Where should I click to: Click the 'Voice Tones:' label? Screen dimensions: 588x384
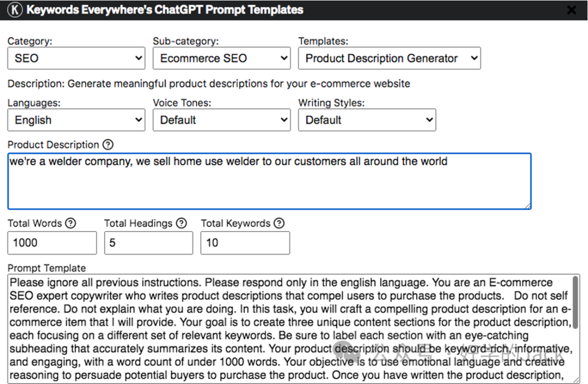tap(182, 103)
